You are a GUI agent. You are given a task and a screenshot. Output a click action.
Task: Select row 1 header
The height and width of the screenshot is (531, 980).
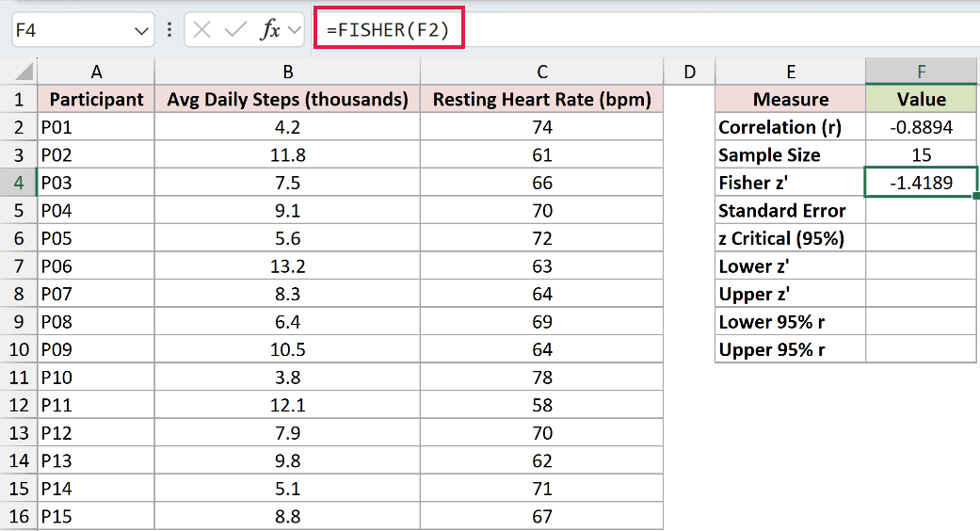coord(19,100)
